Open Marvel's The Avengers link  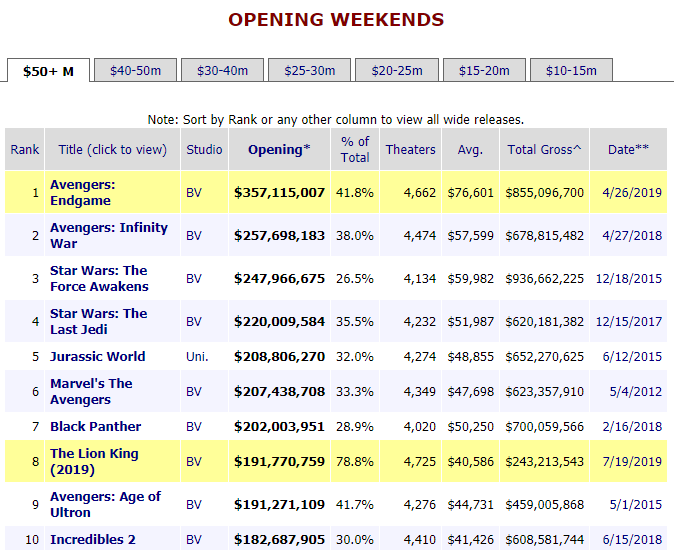coord(91,391)
